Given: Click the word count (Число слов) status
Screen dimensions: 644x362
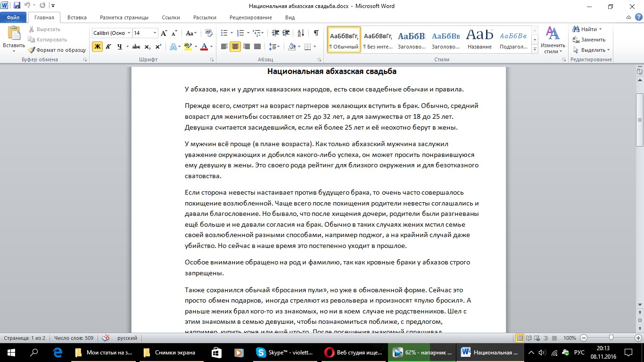Looking at the screenshot, I should 74,338.
